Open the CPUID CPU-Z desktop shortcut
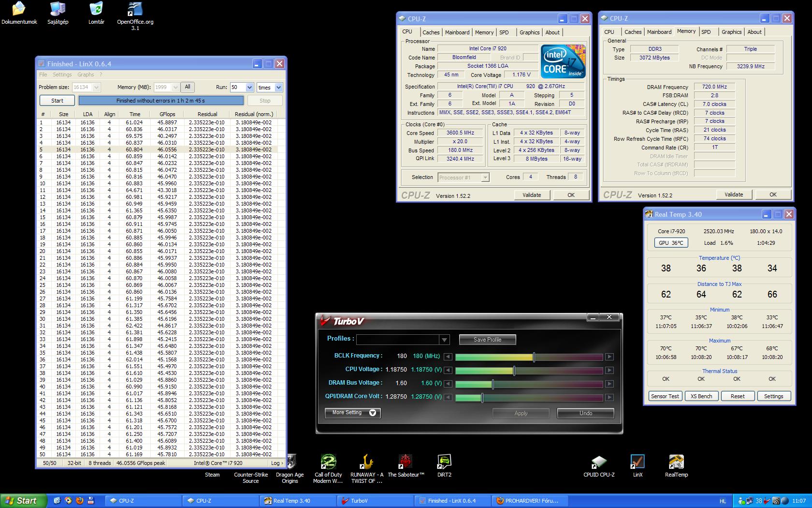The width and height of the screenshot is (812, 508). tap(599, 466)
